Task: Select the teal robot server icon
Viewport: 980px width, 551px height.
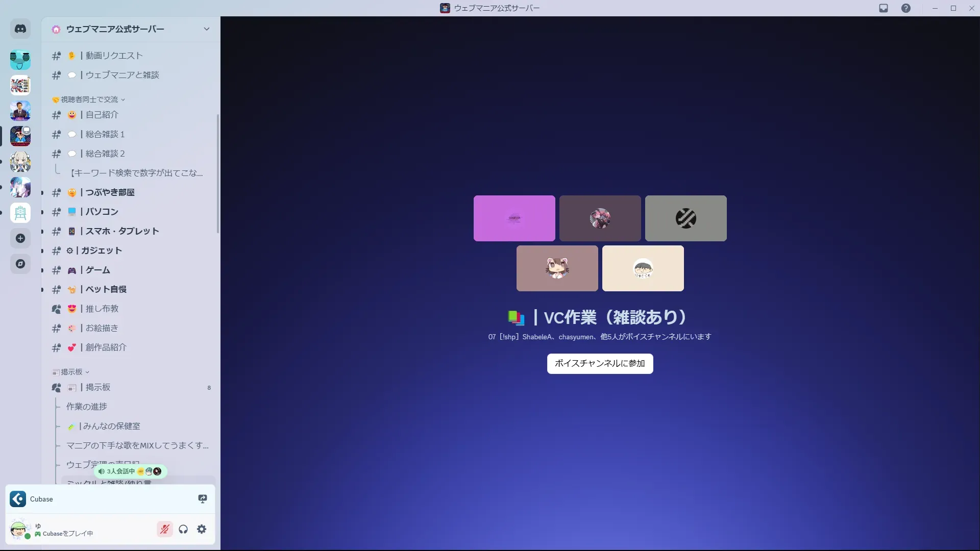Action: [20, 60]
